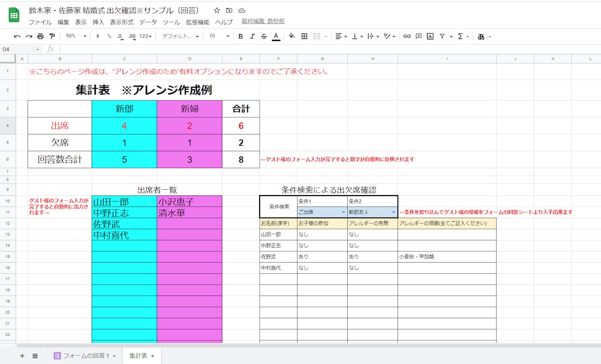Screen dimensions: 601x364
Task: Click the insert chart icon
Action: 430,36
